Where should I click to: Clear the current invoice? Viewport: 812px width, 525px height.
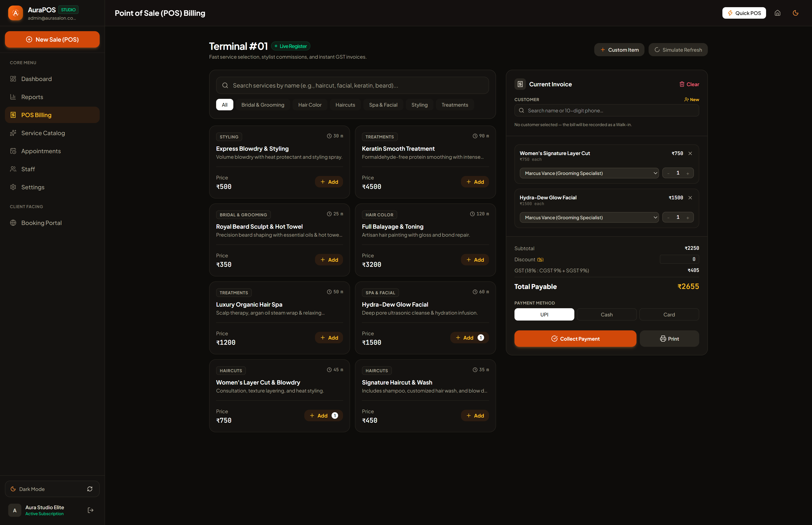(x=689, y=84)
